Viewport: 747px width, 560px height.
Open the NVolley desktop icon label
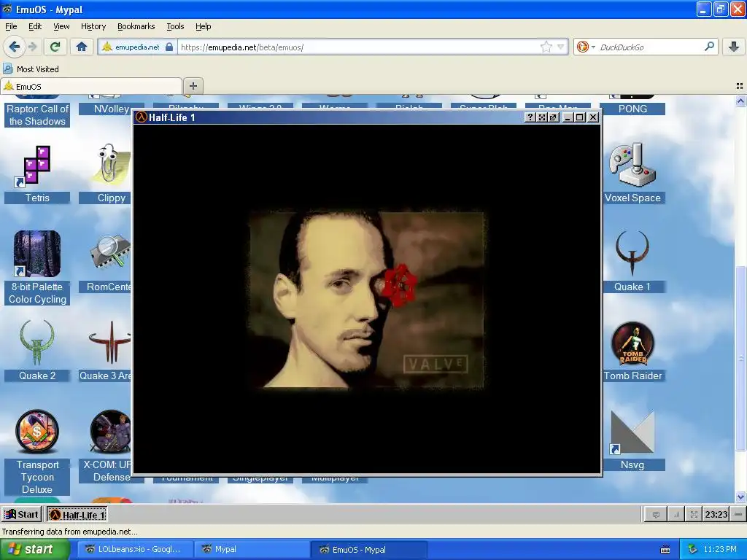coord(112,109)
